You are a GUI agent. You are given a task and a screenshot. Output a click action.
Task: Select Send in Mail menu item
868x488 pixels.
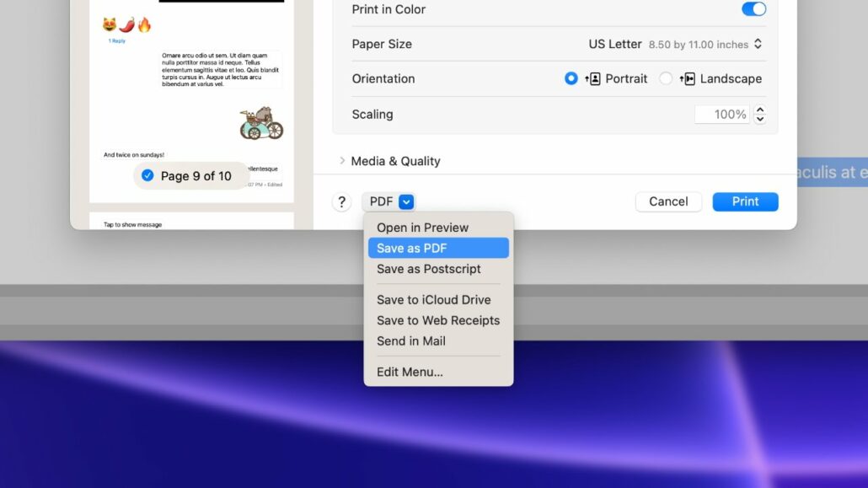[x=411, y=341]
